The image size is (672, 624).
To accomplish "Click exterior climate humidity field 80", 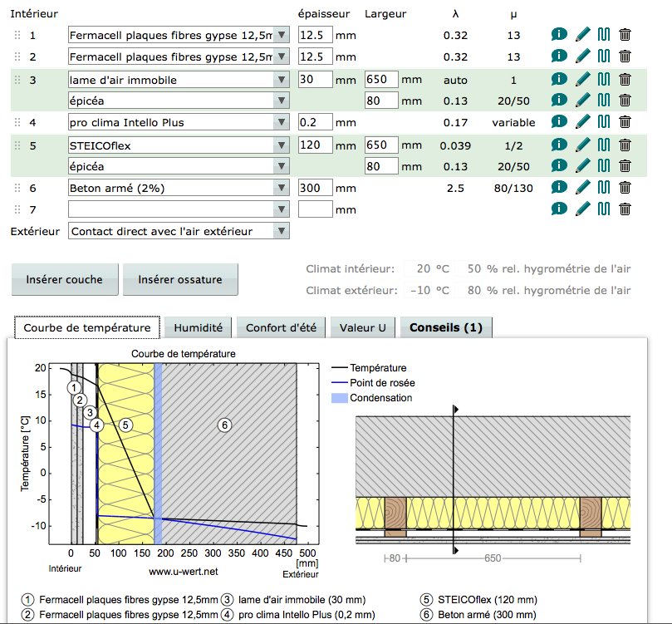I will pos(468,290).
